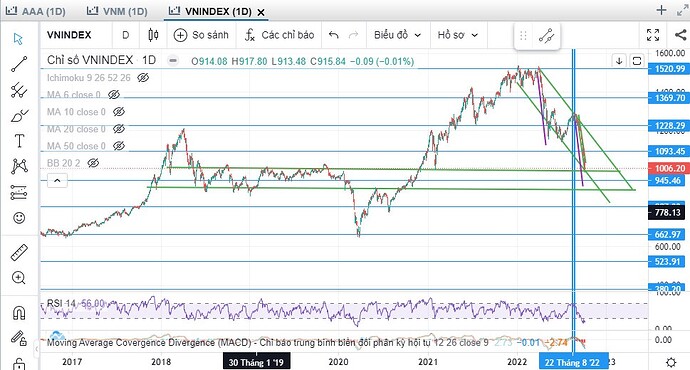Screen dimensions: 690x370
Task: Change the D interval selector
Action: [x=125, y=35]
